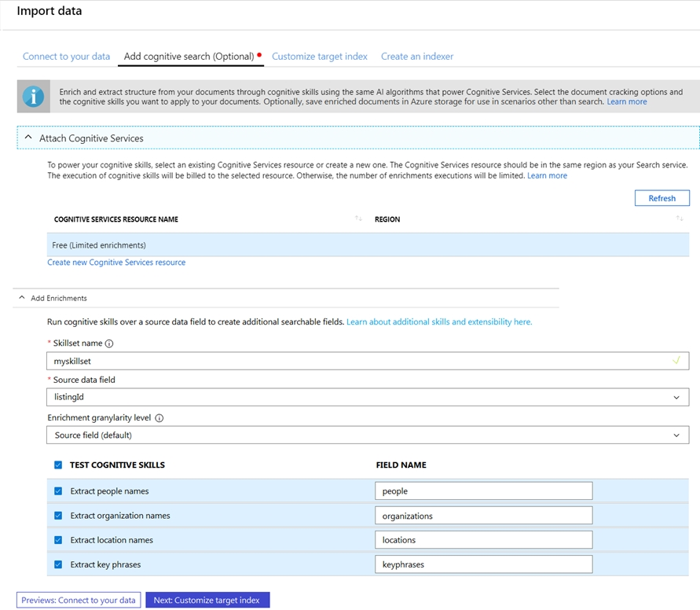Image resolution: width=700 pixels, height=610 pixels.
Task: Sort by Region column arrows icon
Action: click(x=680, y=219)
